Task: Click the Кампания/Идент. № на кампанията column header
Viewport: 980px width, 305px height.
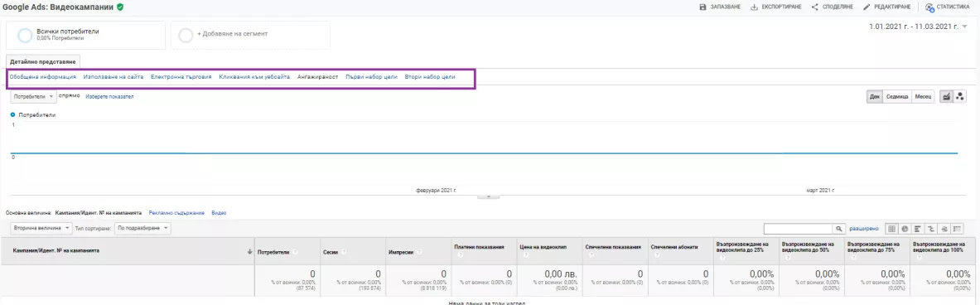Action: point(128,250)
